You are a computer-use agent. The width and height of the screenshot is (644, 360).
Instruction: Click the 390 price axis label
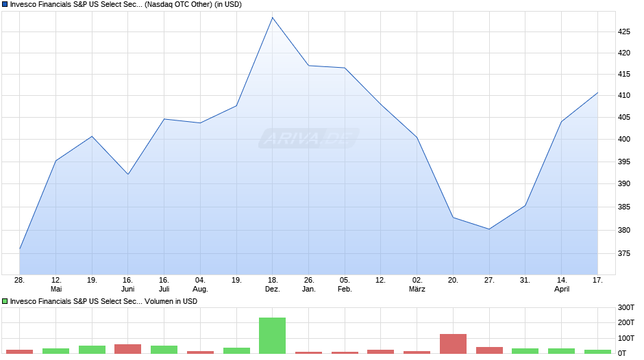pyautogui.click(x=624, y=183)
